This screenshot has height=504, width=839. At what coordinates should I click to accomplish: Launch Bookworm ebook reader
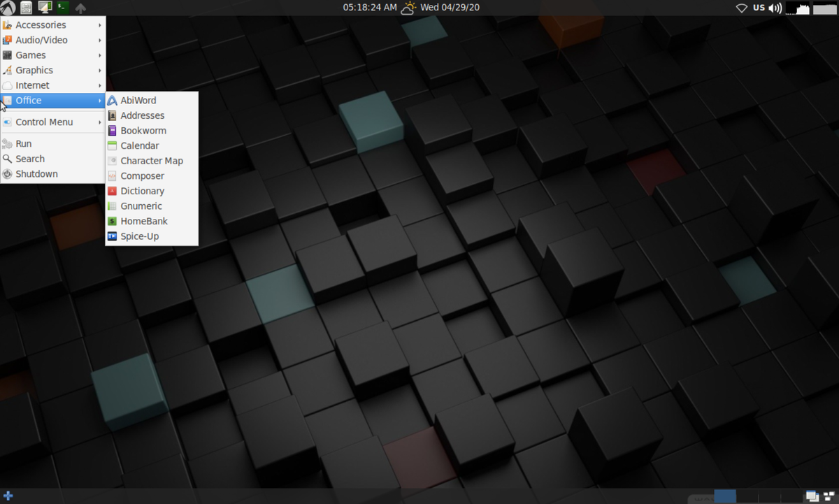click(x=152, y=131)
